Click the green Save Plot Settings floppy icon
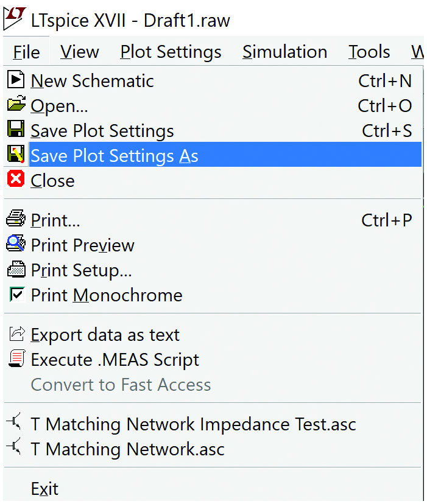Viewport: 427px width, 504px height. pos(16,129)
